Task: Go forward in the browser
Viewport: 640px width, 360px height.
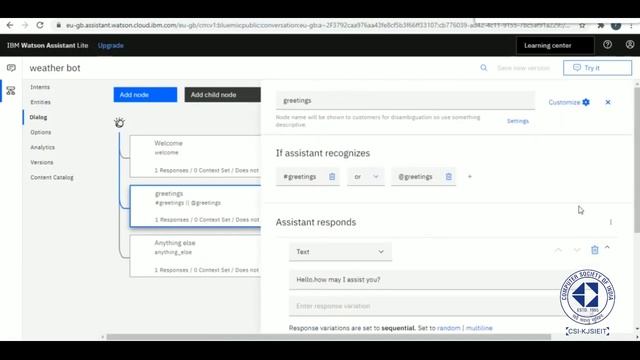Action: tap(25, 25)
